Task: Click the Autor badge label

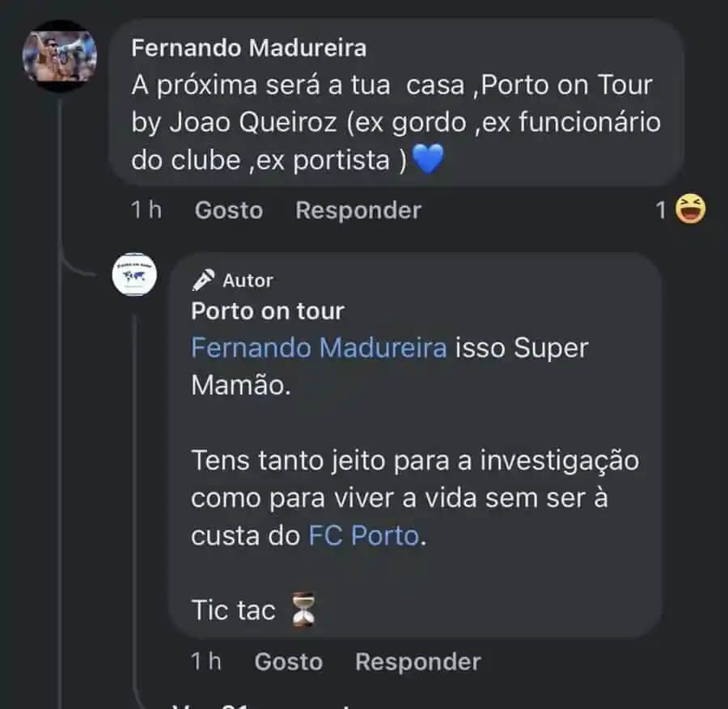Action: [248, 281]
